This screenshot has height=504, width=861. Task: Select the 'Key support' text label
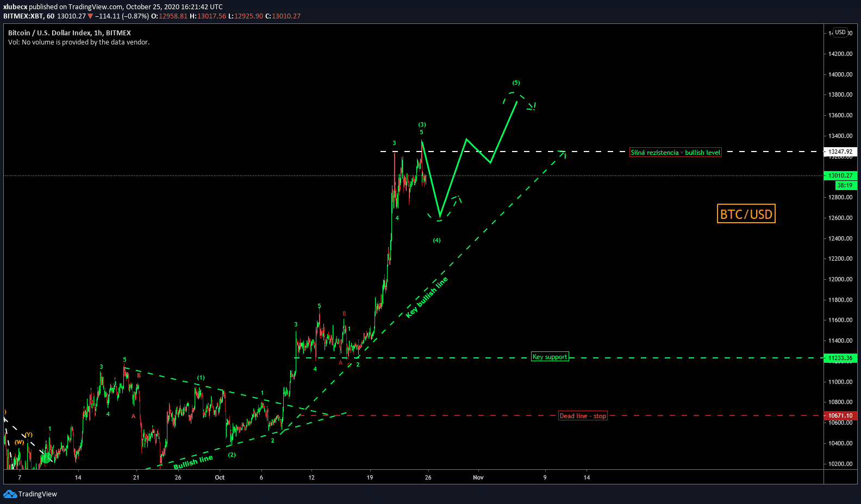[x=550, y=357]
